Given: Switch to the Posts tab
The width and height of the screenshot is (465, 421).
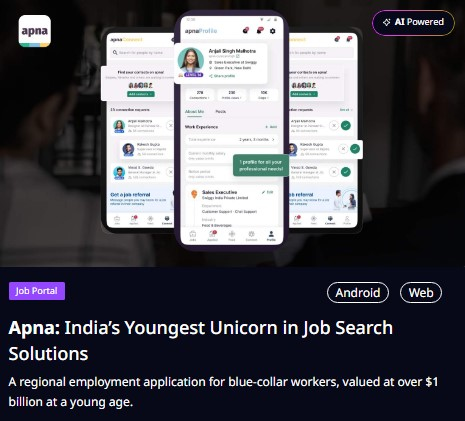Looking at the screenshot, I should pos(221,112).
